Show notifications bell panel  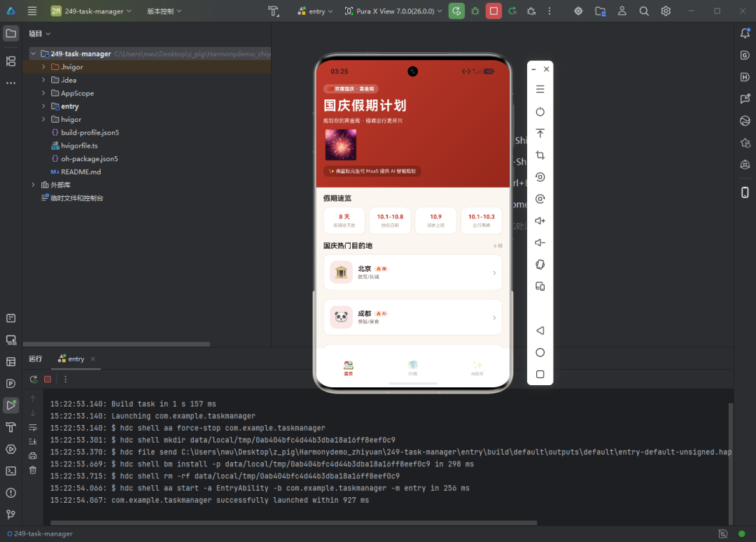(745, 34)
